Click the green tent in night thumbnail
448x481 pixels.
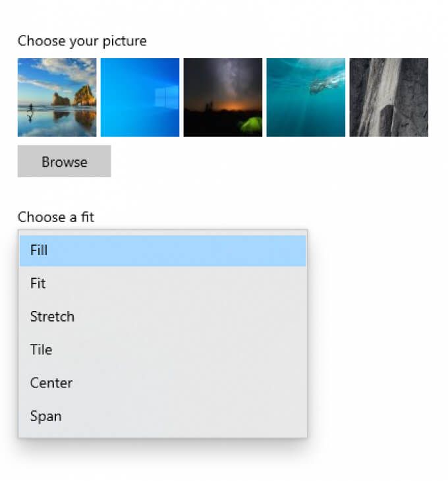[251, 125]
